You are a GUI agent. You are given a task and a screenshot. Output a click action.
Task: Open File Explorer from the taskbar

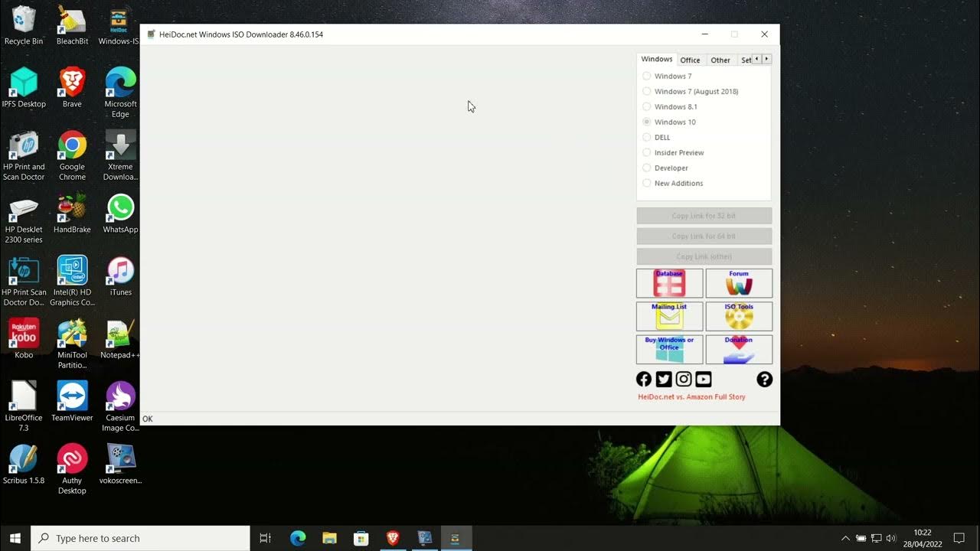pyautogui.click(x=329, y=538)
